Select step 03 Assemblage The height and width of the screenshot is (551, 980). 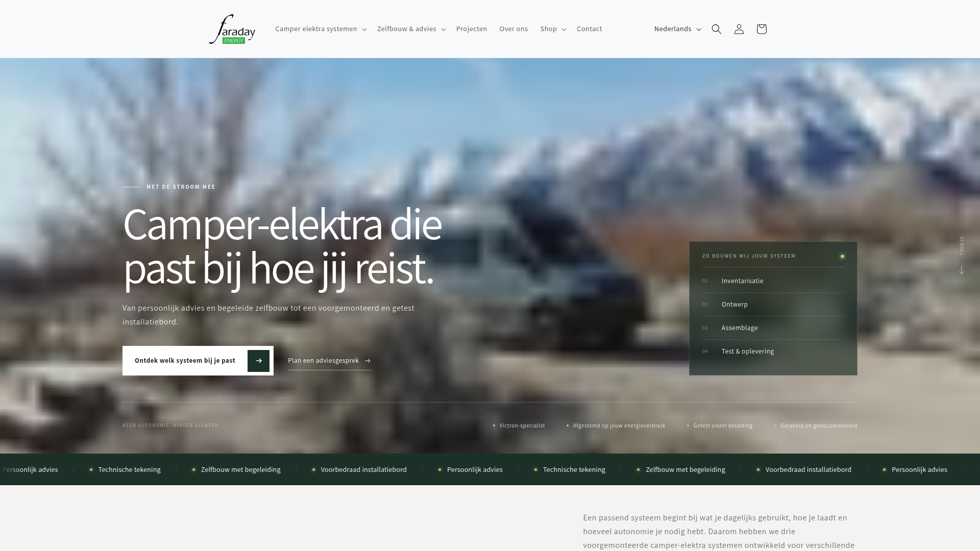click(x=773, y=328)
